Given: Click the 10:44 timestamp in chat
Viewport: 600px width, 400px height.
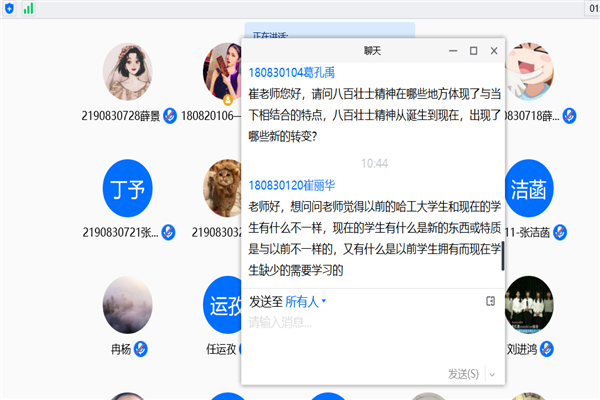Looking at the screenshot, I should click(375, 163).
